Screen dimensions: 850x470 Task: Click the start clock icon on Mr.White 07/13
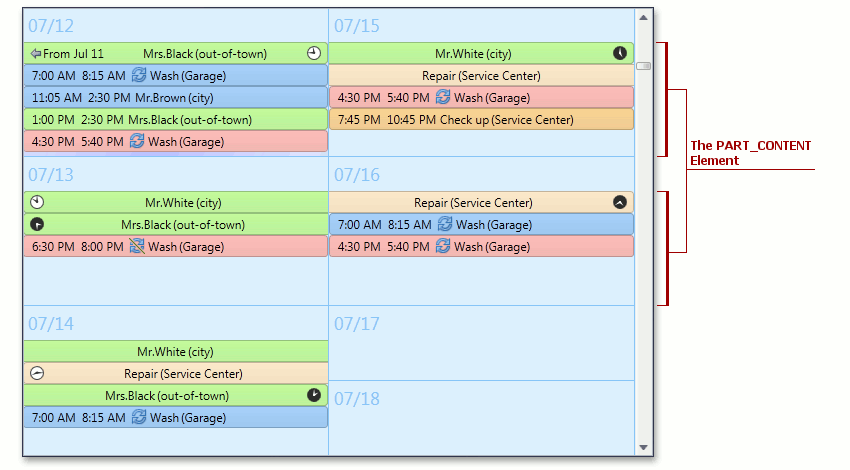point(37,202)
